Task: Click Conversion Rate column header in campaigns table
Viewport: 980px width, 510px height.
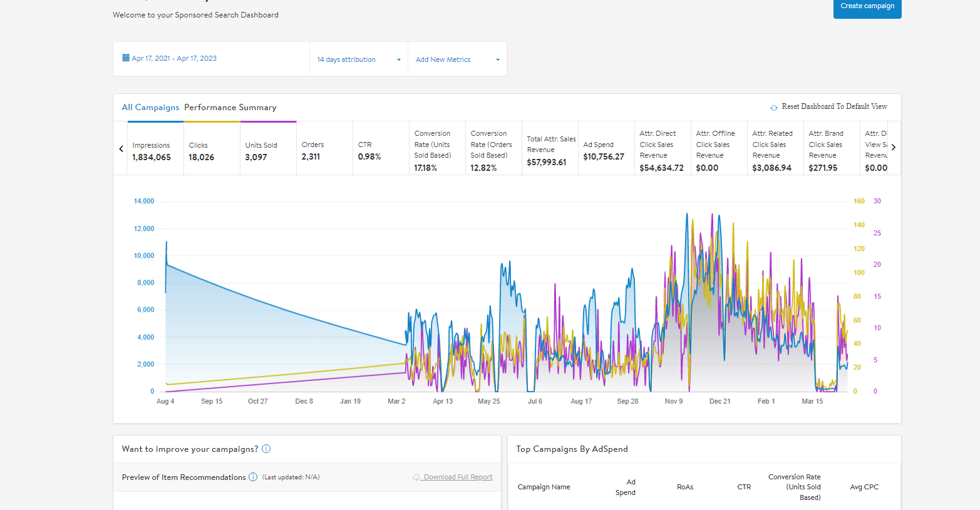Action: pos(795,487)
